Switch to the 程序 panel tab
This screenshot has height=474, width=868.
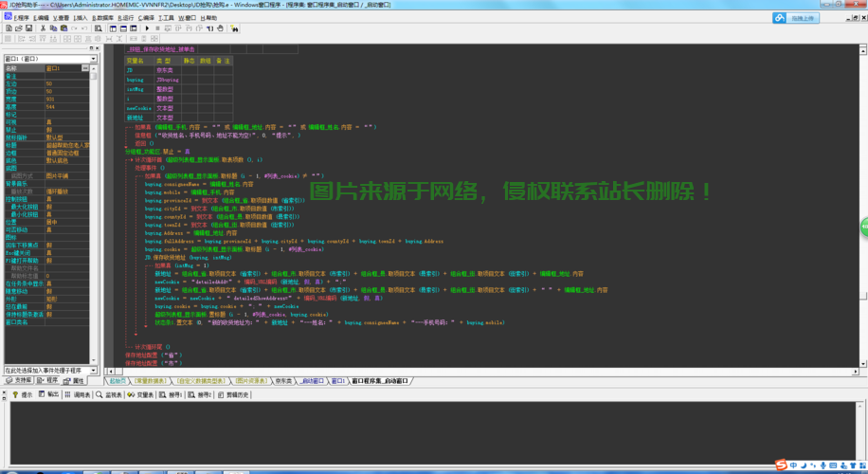click(x=47, y=380)
